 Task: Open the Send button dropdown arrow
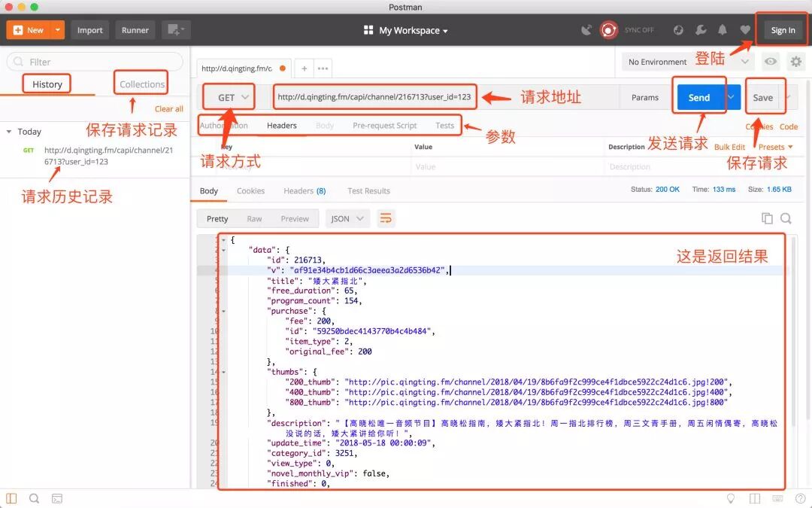pyautogui.click(x=732, y=97)
